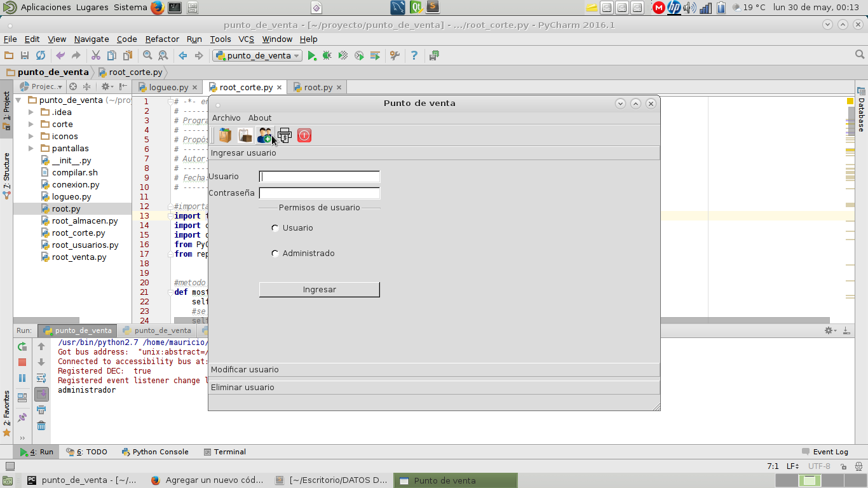Select the Usuario permission radio button
The image size is (868, 488).
pos(275,228)
